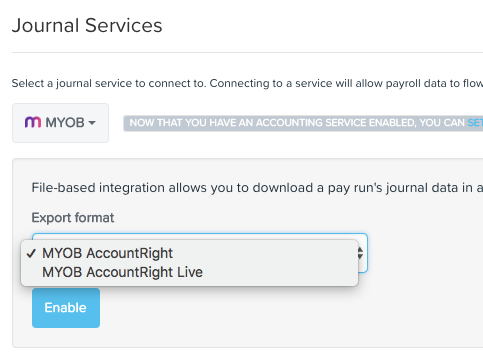
Task: Click the purple MYOB logo icon
Action: point(33,122)
